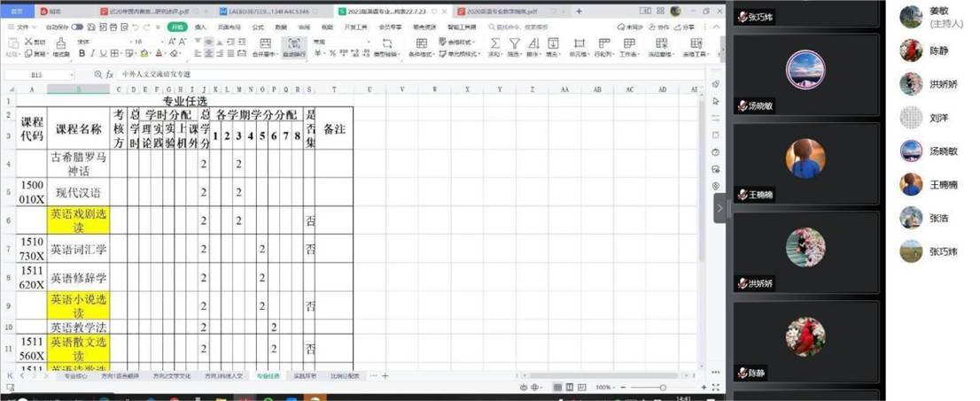The height and width of the screenshot is (401, 980).
Task: Open the 插入 ribbon tab
Action: [x=200, y=27]
